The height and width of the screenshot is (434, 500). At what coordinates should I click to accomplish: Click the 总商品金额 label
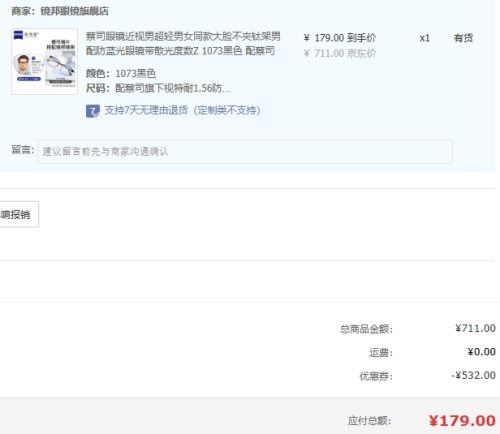pyautogui.click(x=366, y=329)
